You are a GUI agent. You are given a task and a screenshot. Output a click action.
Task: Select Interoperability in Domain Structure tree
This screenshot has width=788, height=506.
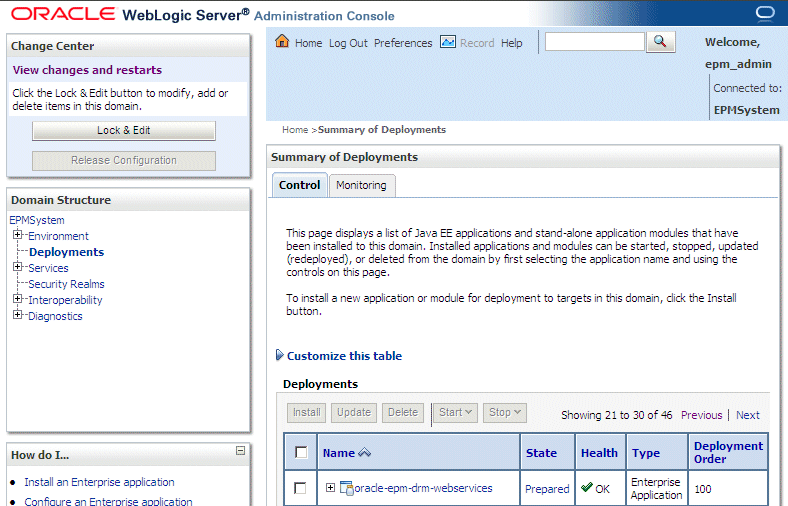[65, 300]
